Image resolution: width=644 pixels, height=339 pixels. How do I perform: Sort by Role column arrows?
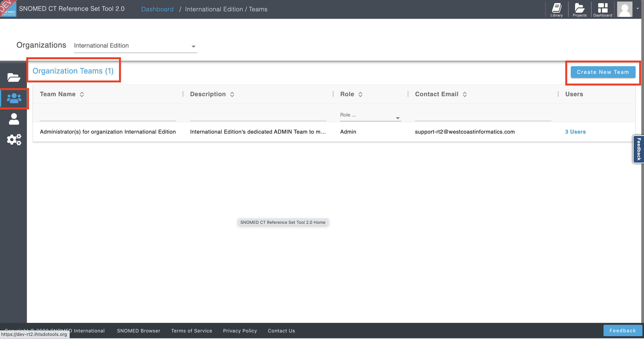[x=360, y=94]
